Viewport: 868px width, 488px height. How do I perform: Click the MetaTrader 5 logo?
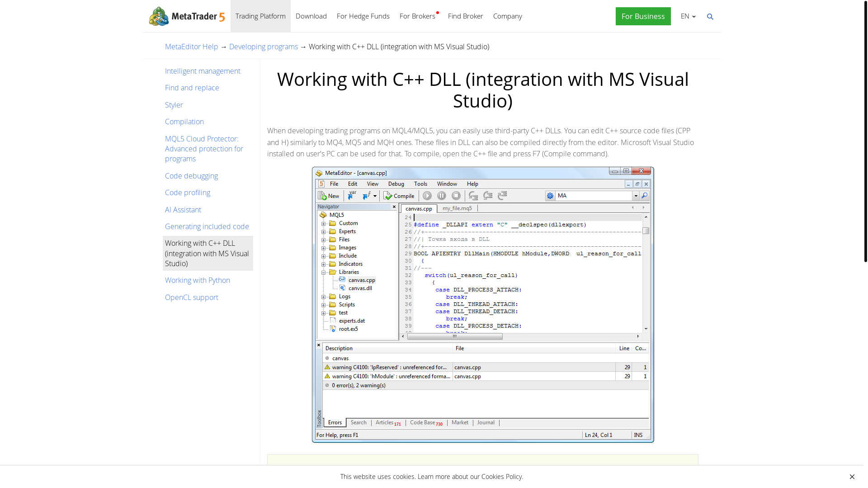187,16
